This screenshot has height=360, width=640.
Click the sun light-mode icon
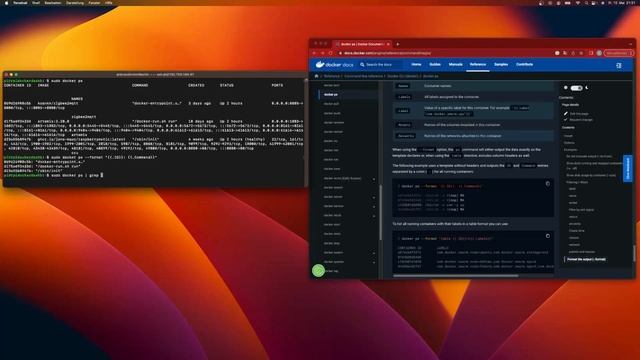[x=566, y=88]
